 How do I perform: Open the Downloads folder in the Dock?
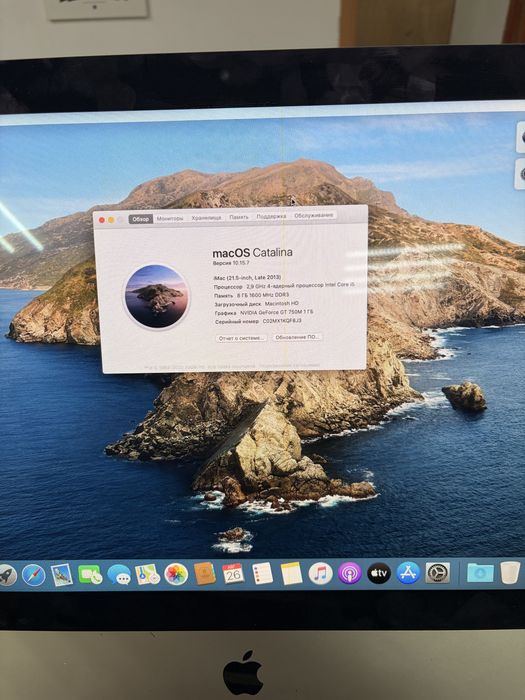point(480,572)
